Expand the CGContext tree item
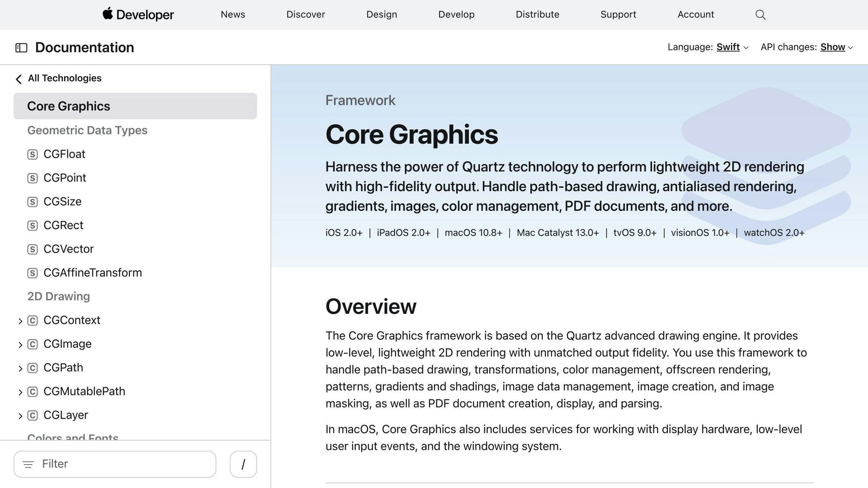The width and height of the screenshot is (868, 488). point(20,322)
